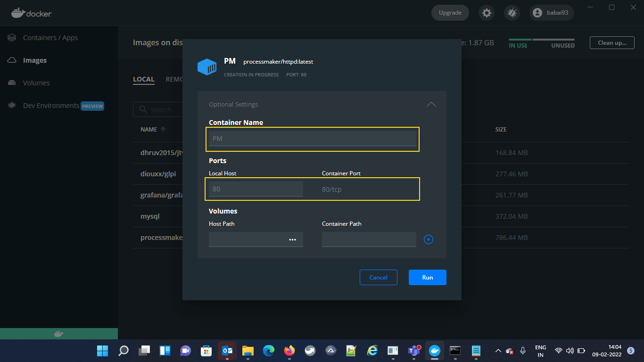Open Containers / Apps in sidebar
Image resolution: width=644 pixels, height=362 pixels.
[50, 38]
